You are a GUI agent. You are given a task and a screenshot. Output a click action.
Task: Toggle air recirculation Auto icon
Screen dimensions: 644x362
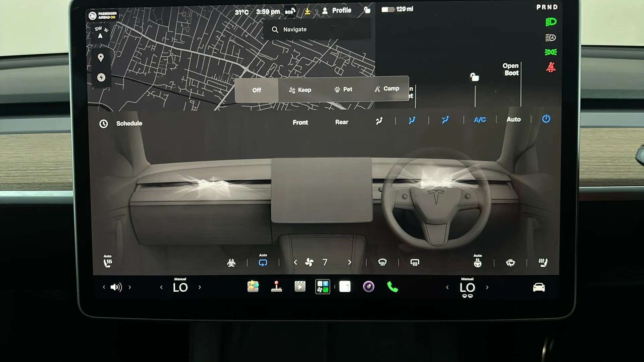(263, 261)
